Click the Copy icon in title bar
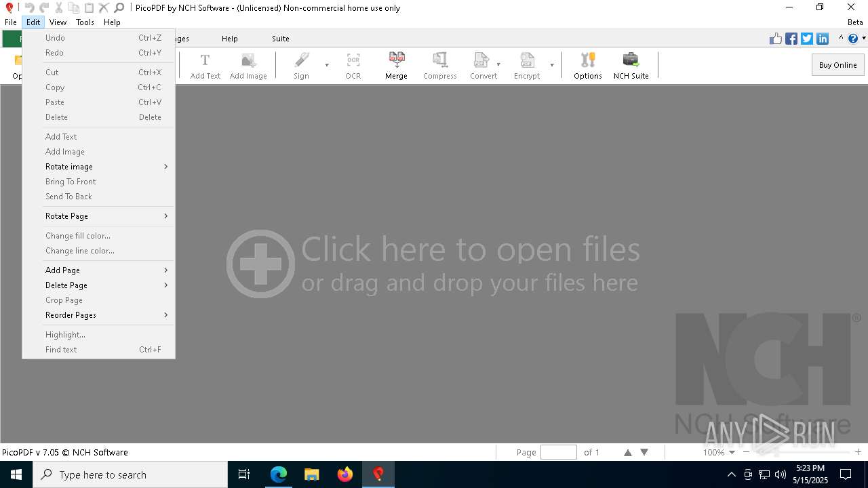Viewport: 868px width, 488px height. tap(74, 7)
